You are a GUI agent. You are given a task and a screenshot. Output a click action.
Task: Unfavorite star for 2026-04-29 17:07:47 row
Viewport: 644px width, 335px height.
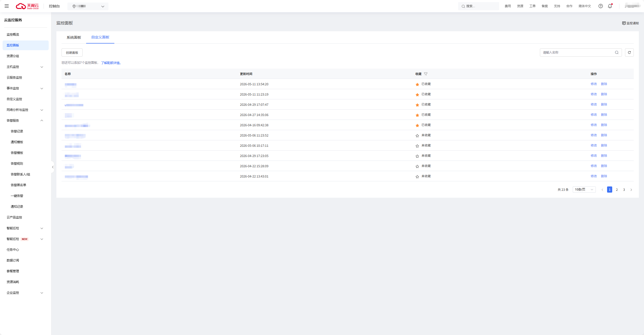click(x=417, y=105)
